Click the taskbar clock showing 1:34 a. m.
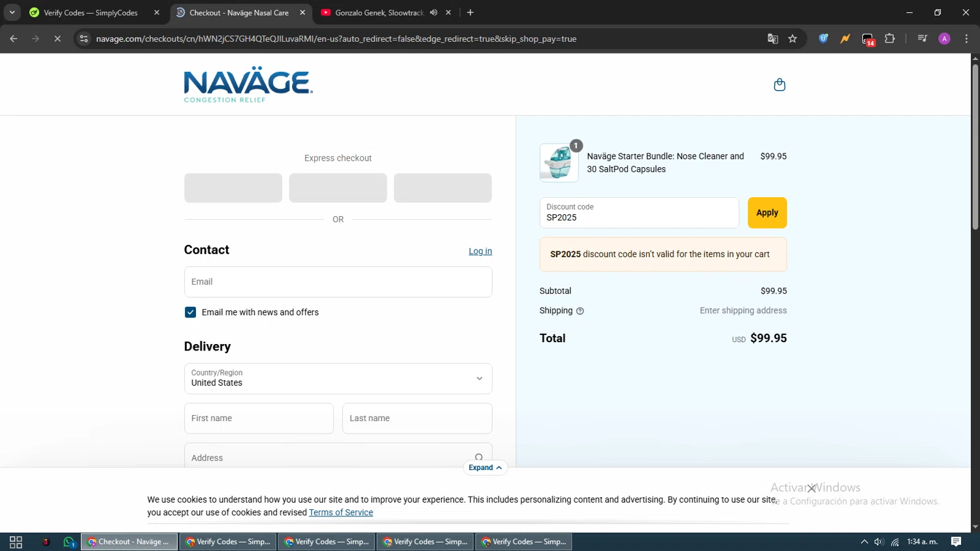 click(922, 542)
